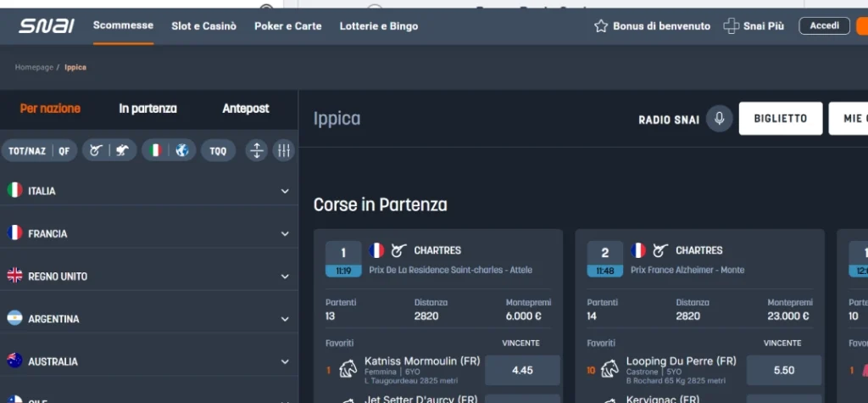Click Jet Setter D'aurcy (FR) horse name
The width and height of the screenshot is (868, 403).
tap(420, 399)
